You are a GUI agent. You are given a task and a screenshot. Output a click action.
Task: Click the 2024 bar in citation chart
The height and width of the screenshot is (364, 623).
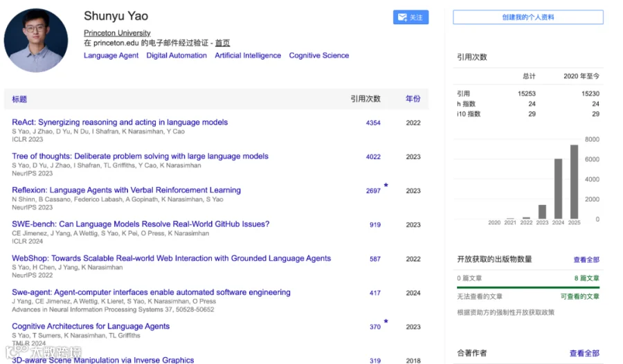pyautogui.click(x=558, y=189)
